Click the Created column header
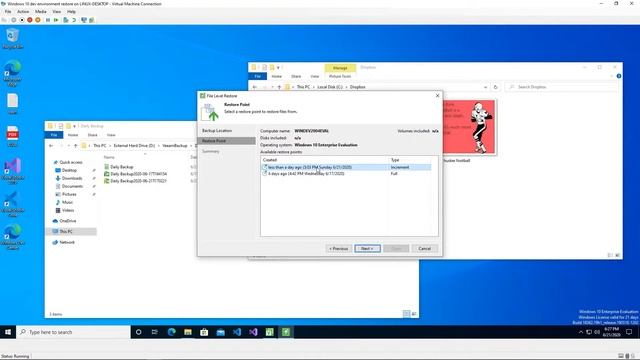 click(270, 160)
